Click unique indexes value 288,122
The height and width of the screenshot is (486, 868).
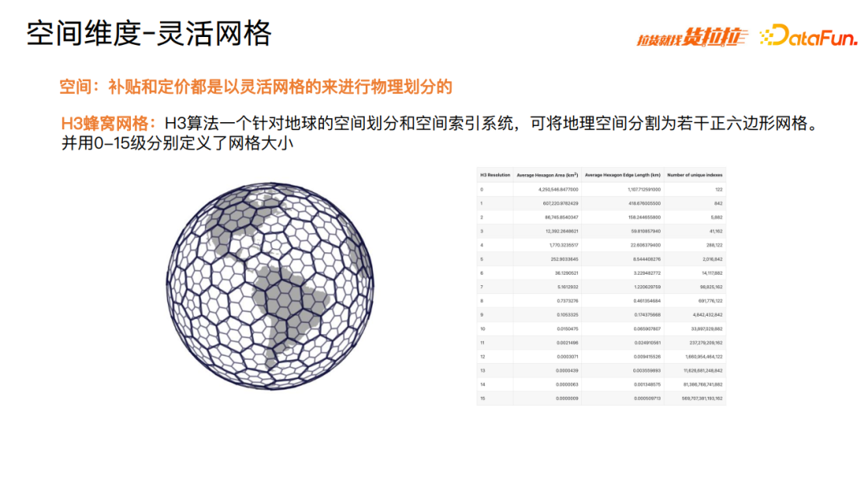pos(714,245)
